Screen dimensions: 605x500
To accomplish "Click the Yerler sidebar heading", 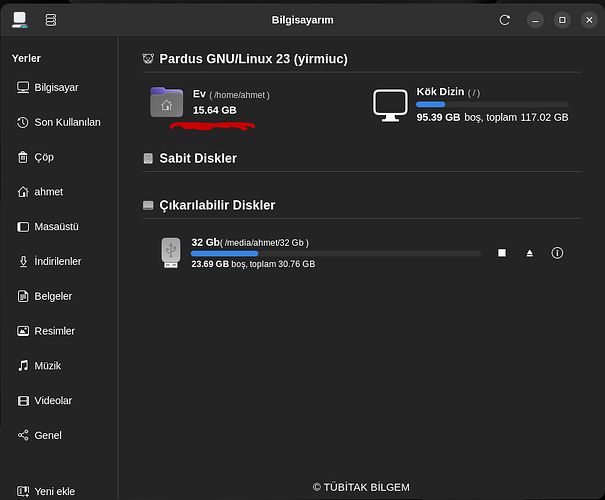I will [x=26, y=58].
